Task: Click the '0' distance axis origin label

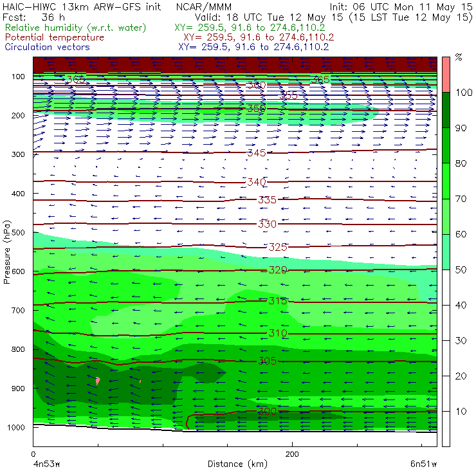Action: click(33, 454)
